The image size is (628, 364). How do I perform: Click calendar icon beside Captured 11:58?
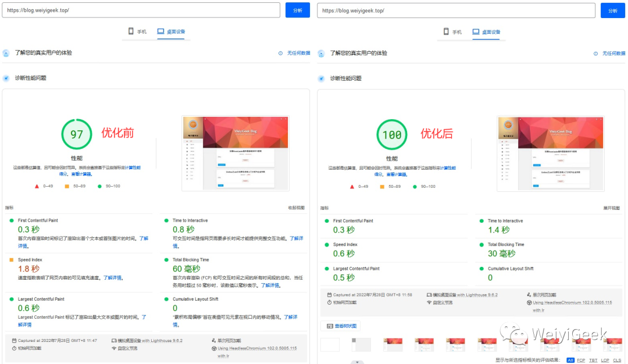click(x=329, y=295)
